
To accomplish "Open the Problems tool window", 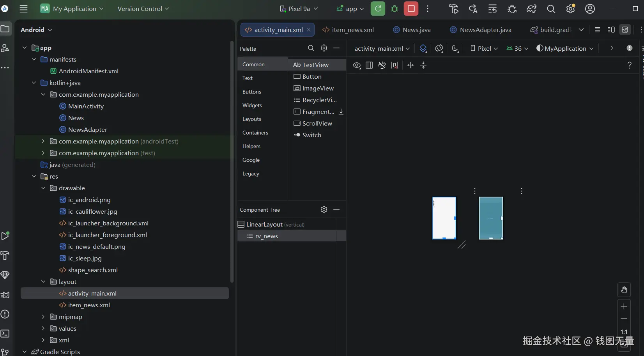I will tap(5, 314).
